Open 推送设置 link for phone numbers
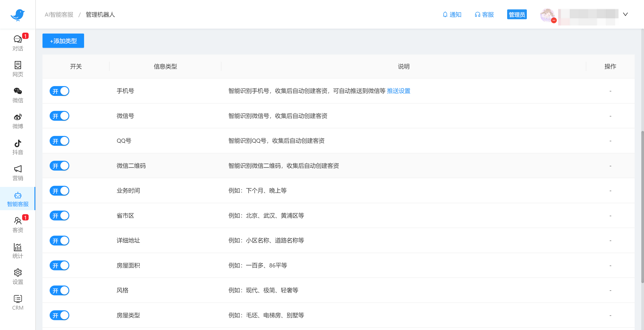This screenshot has height=330, width=644. [x=398, y=91]
